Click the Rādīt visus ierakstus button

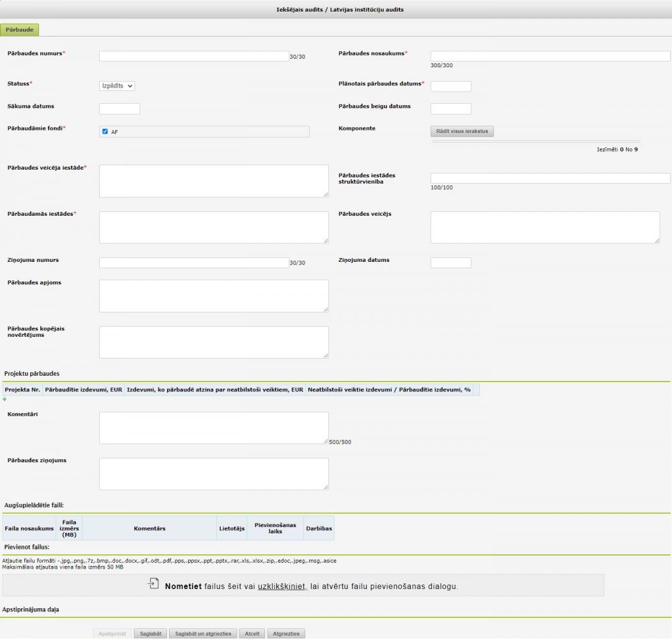(462, 131)
